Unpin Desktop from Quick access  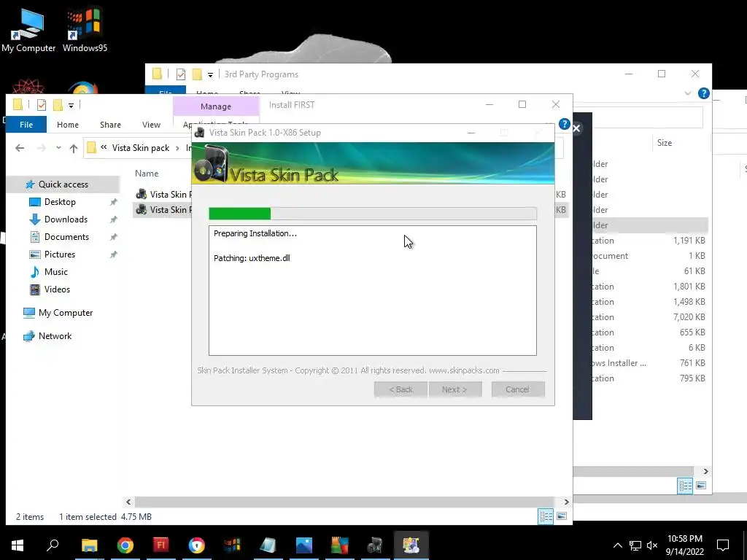click(x=113, y=202)
